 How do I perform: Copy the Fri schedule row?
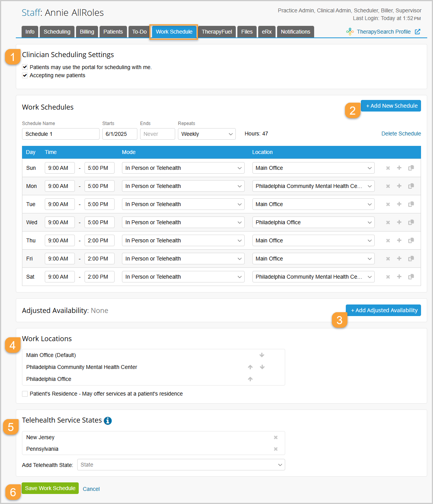[411, 259]
